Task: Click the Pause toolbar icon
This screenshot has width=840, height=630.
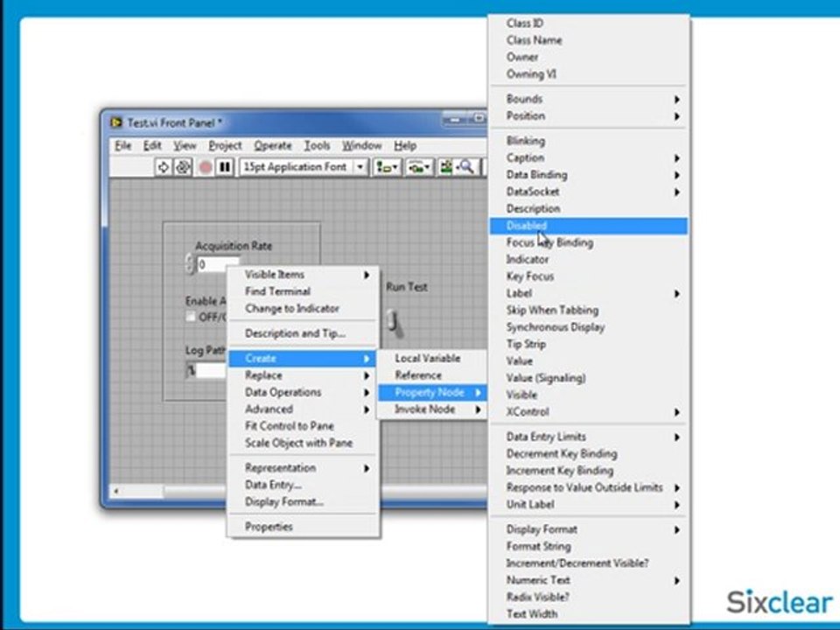Action: [225, 167]
